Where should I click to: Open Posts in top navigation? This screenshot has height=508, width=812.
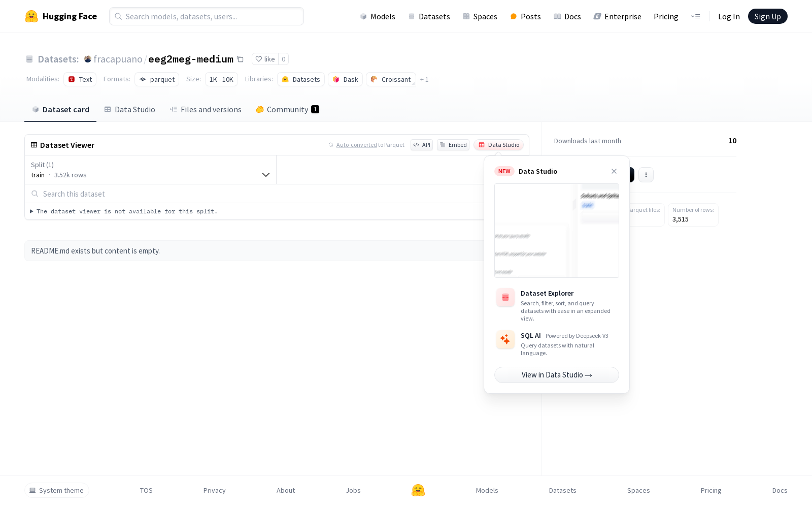[x=525, y=16]
